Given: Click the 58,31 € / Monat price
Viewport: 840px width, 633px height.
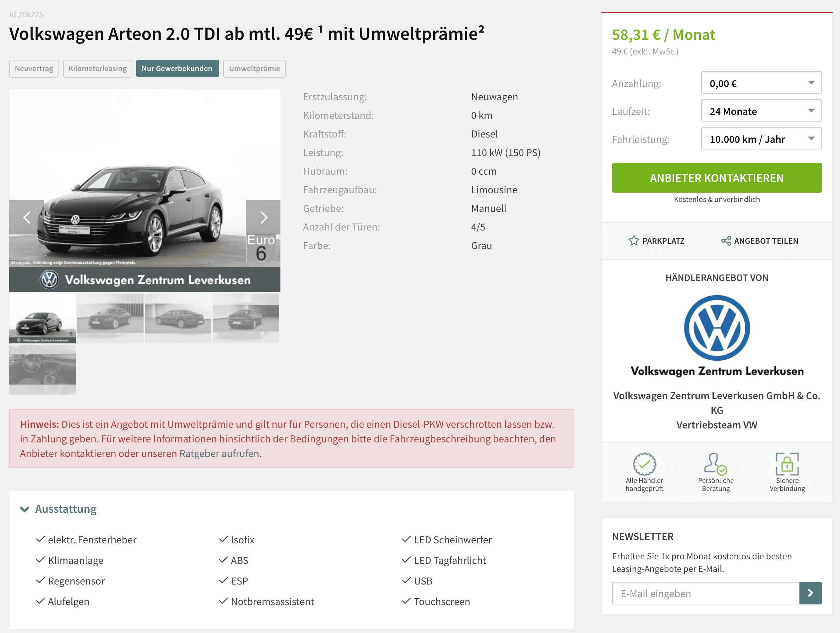Looking at the screenshot, I should coord(664,35).
